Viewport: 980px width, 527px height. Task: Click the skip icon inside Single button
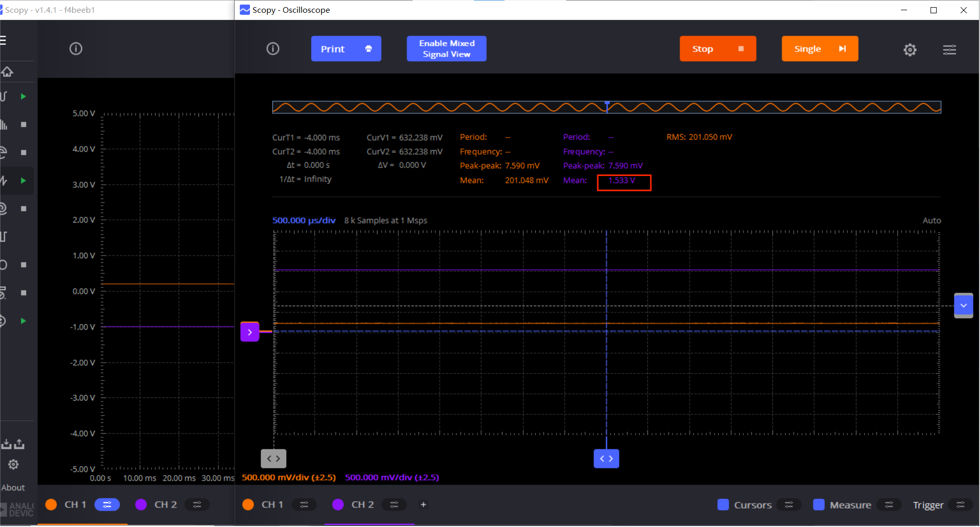pos(842,48)
